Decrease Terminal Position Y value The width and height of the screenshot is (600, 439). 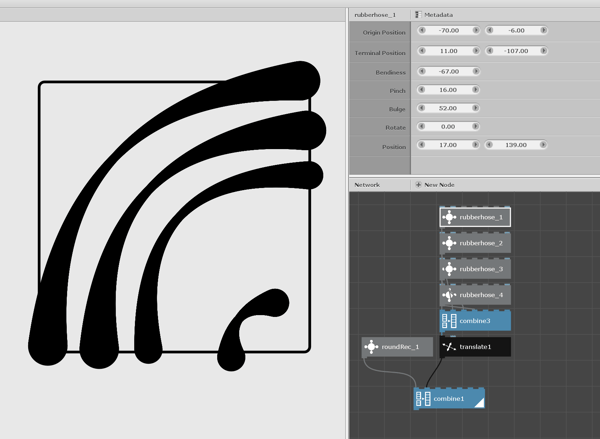click(x=490, y=51)
